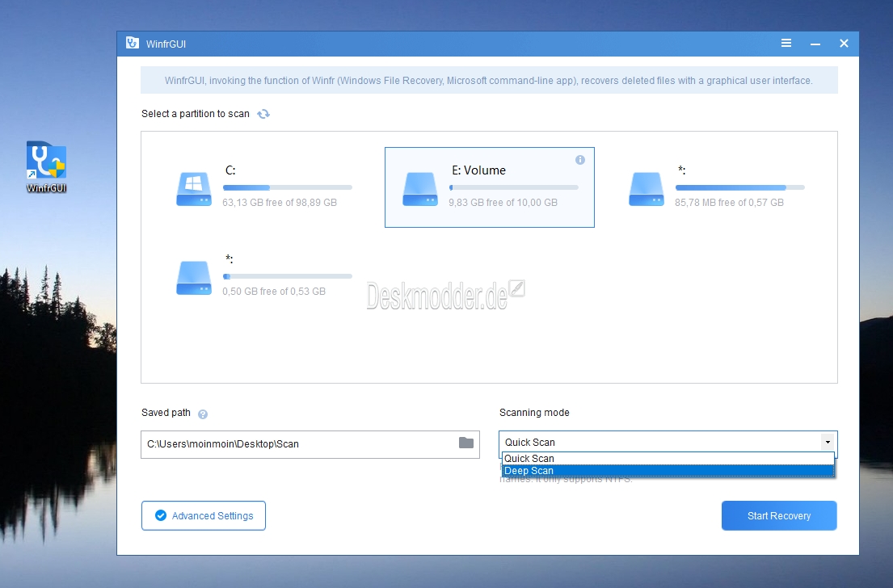This screenshot has height=588, width=893.
Task: Choose Deep Scan from the list
Action: [668, 471]
